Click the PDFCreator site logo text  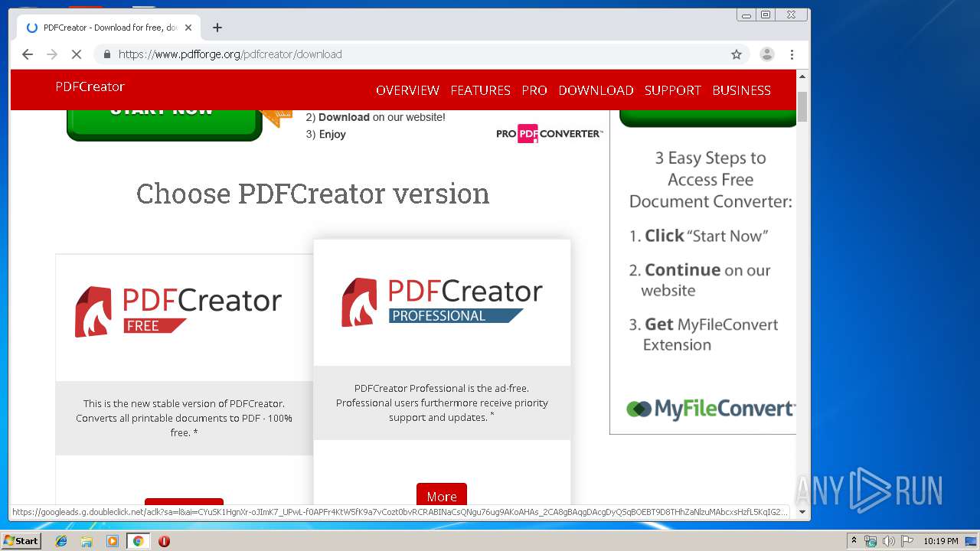[x=90, y=86]
